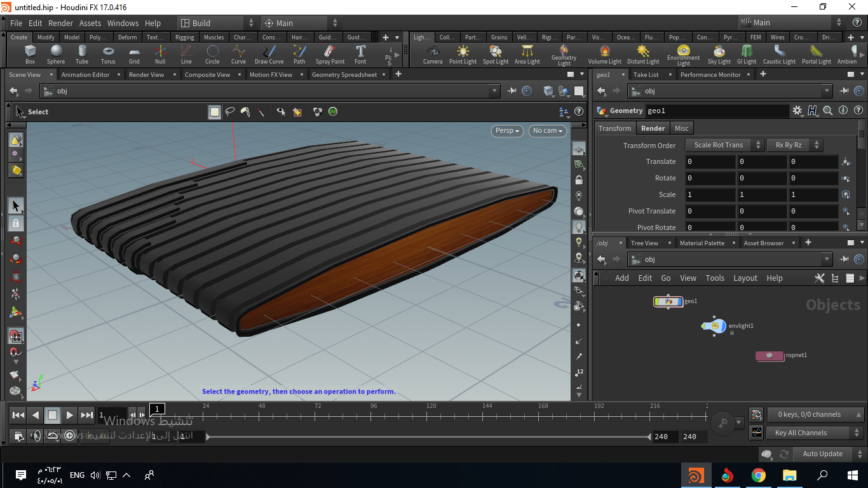Open the Build desktop dropdown
Image resolution: width=868 pixels, height=488 pixels.
click(216, 23)
